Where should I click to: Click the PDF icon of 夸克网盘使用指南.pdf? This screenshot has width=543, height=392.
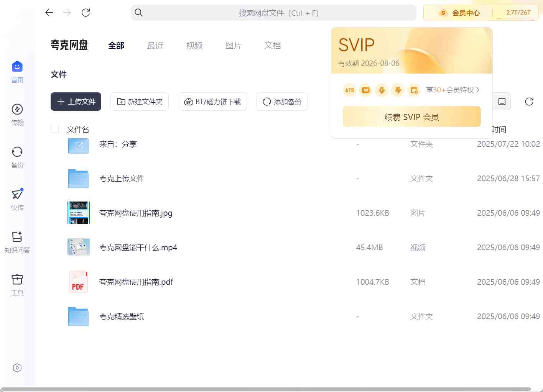(x=79, y=282)
